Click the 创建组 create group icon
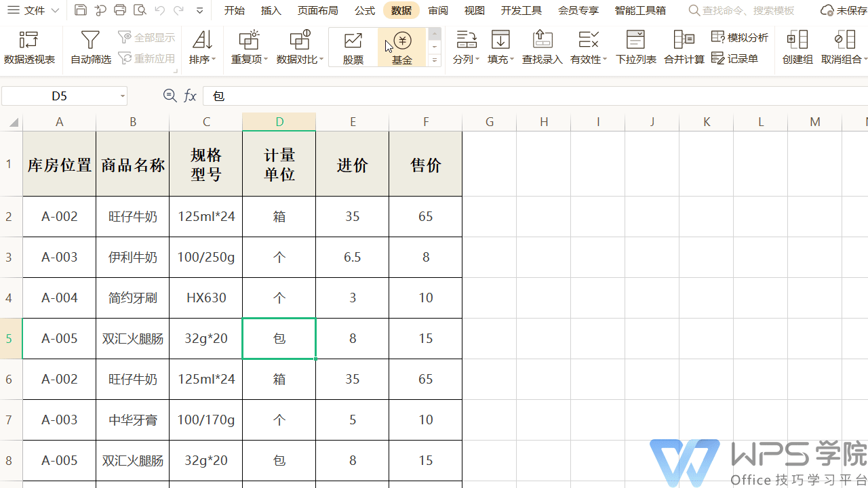Screen dimensions: 868x488 tap(797, 47)
